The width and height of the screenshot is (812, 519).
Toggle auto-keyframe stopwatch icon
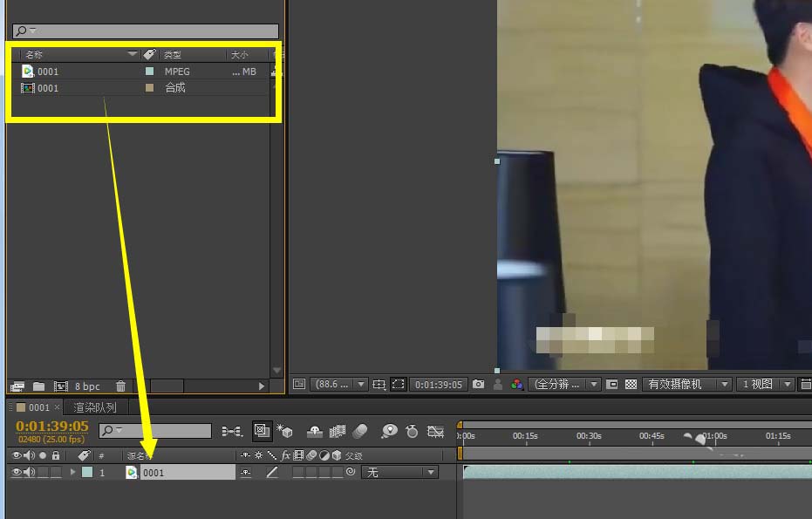(413, 431)
